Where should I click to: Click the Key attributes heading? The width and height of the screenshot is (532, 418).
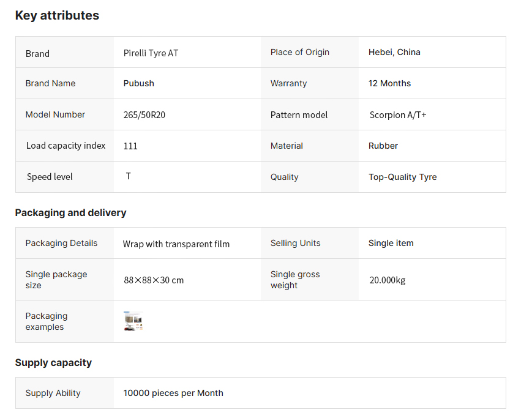click(x=57, y=16)
